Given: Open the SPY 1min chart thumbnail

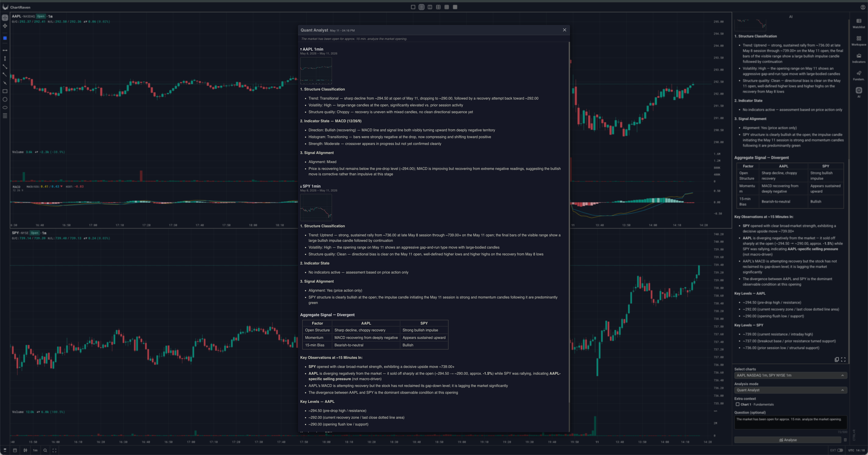Looking at the screenshot, I should click(x=316, y=208).
